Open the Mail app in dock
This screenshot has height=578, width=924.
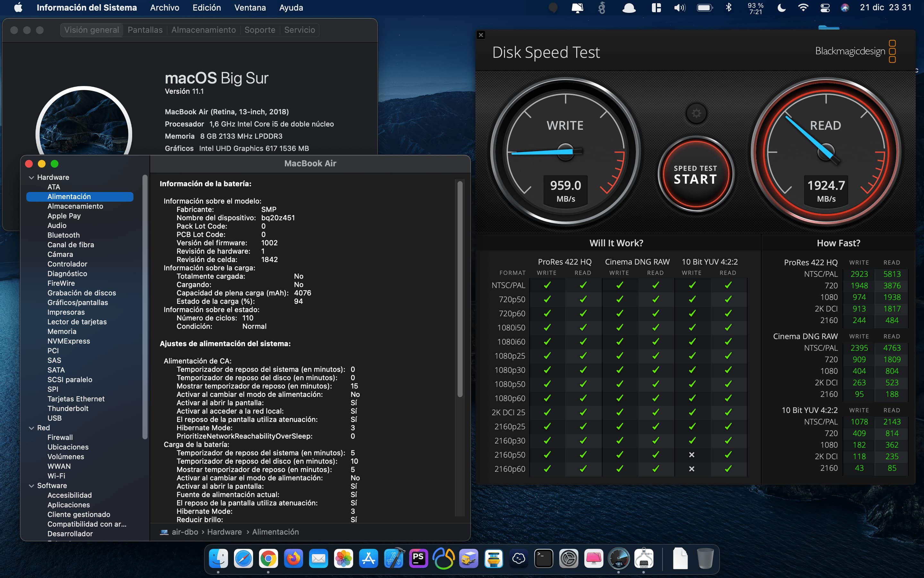[x=319, y=558]
